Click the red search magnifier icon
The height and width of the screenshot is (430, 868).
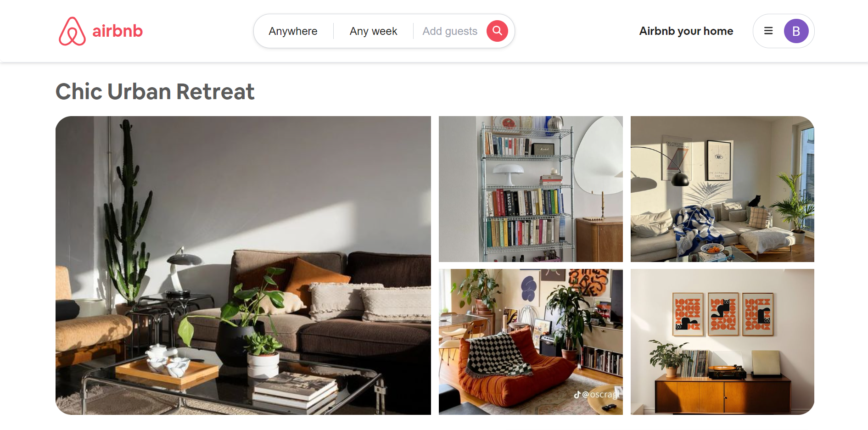(x=497, y=31)
